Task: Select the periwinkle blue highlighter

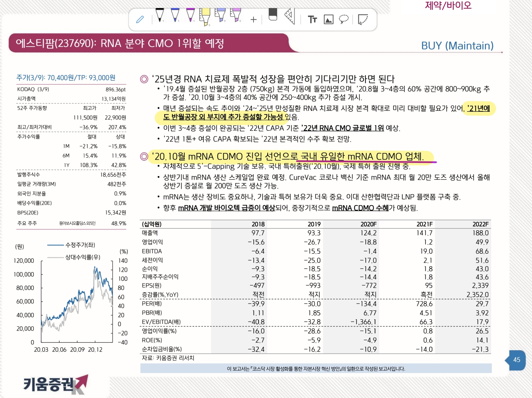Action: (x=220, y=15)
